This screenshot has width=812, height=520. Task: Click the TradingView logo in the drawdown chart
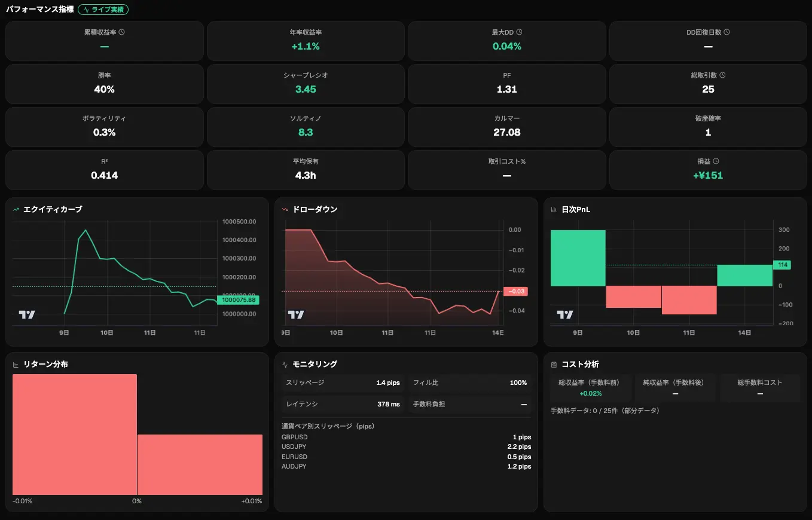(x=296, y=314)
